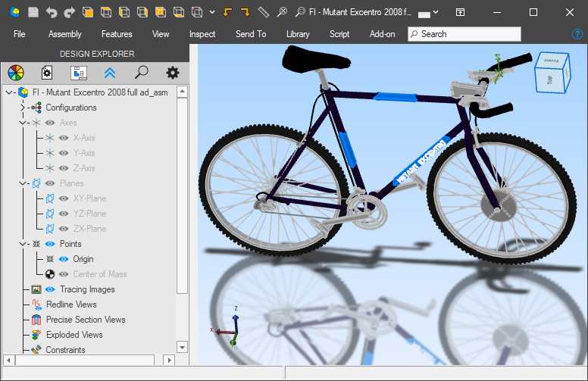Click the Search input field
The image size is (588, 381).
464,34
